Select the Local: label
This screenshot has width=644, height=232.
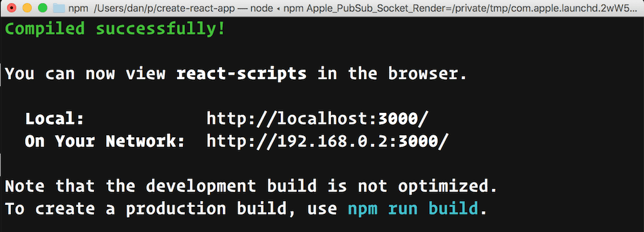coord(55,119)
